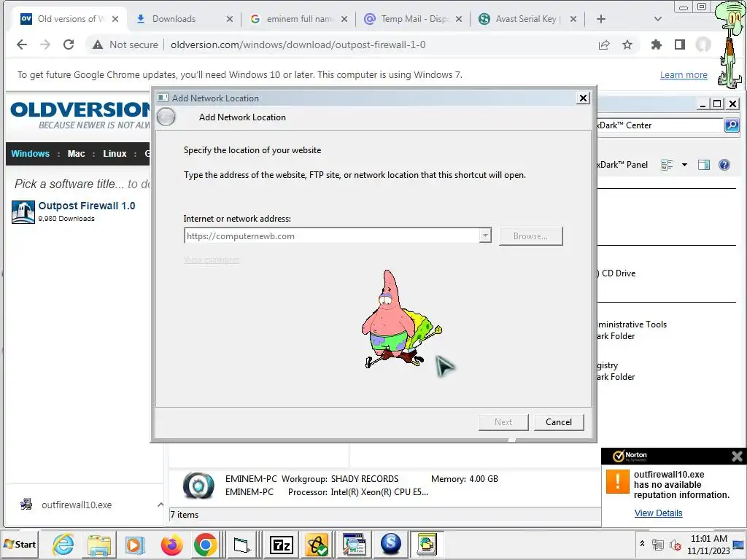Show hidden system tray icons

(642, 544)
